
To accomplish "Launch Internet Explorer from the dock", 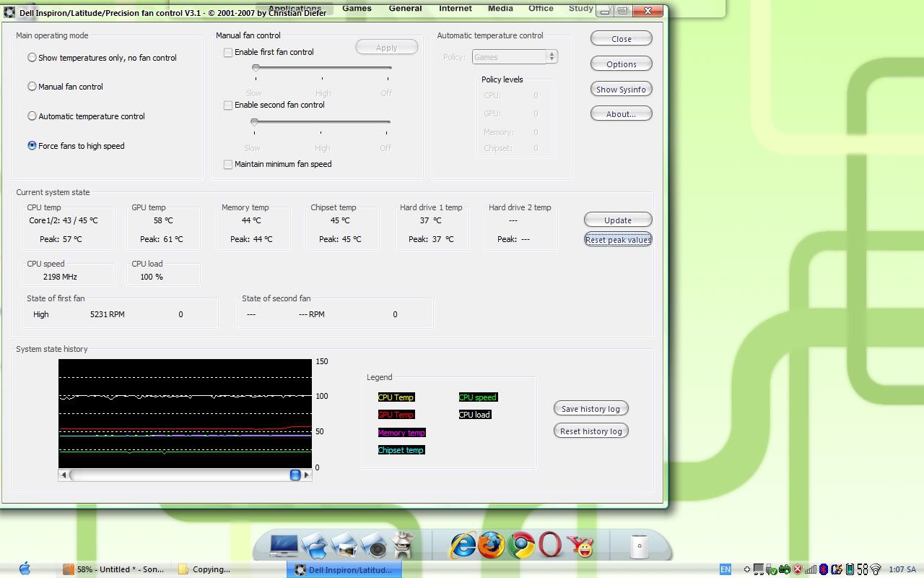I will [x=463, y=545].
